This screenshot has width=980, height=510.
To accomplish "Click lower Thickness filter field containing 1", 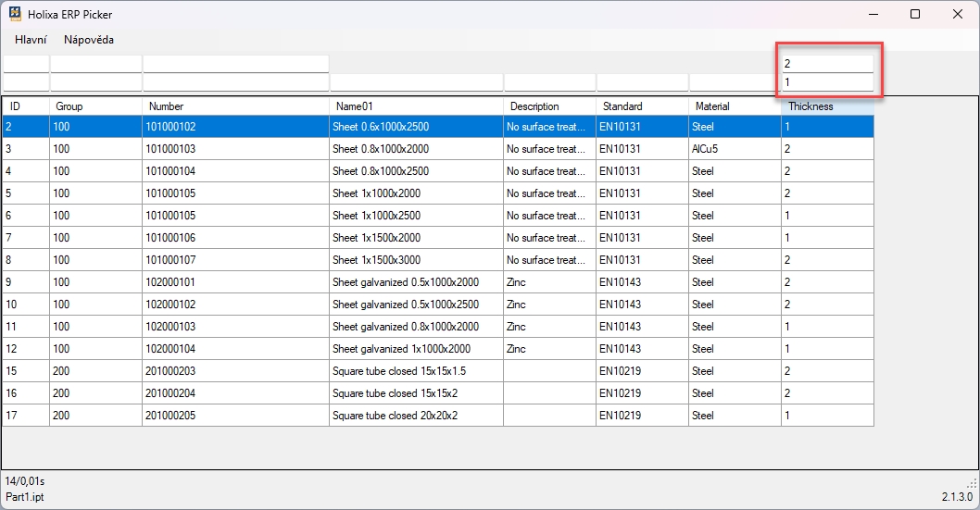I will coord(827,82).
